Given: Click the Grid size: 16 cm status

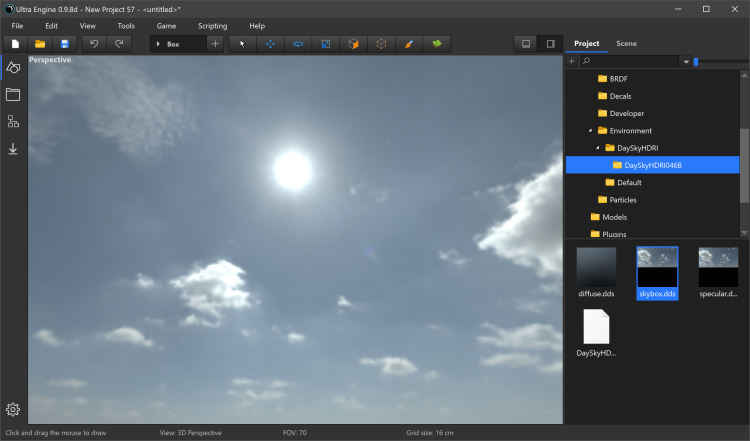Looking at the screenshot, I should 430,433.
